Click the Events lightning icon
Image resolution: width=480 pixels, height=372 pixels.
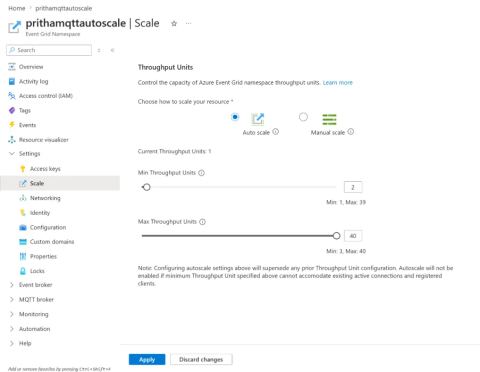click(12, 125)
